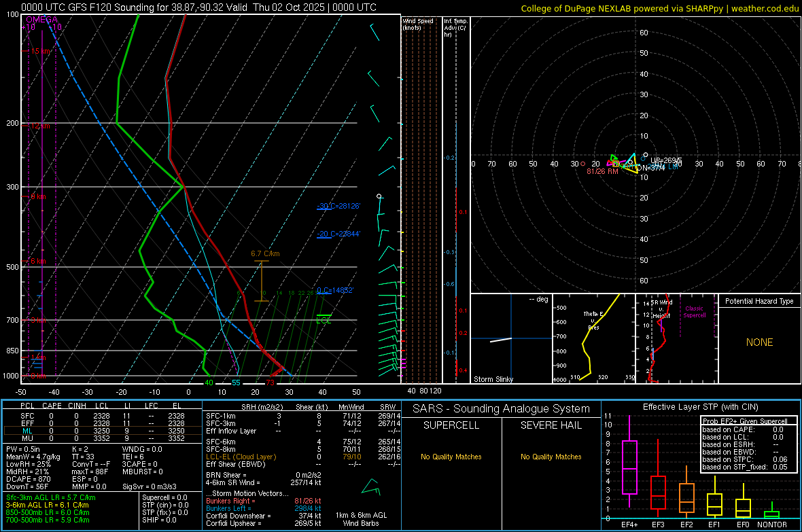The height and width of the screenshot is (532, 802).
Task: Click the College of DuPage NEXLAB credit text
Action: (x=660, y=8)
